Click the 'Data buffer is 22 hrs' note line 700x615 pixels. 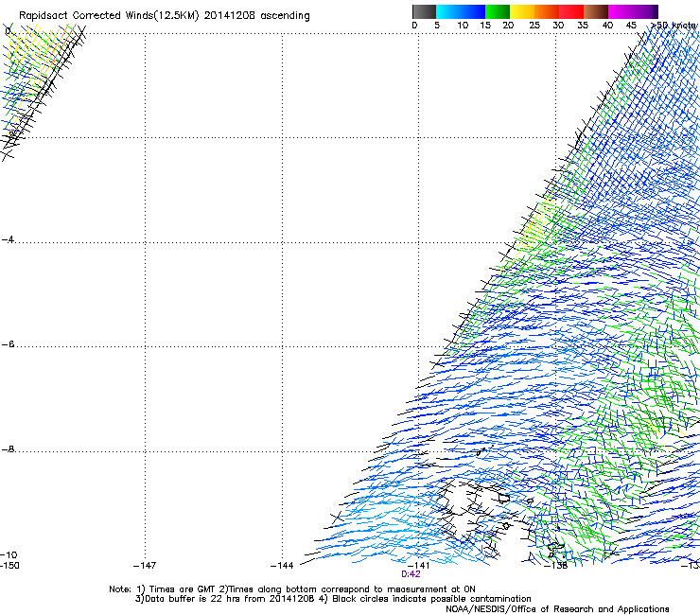tap(333, 599)
